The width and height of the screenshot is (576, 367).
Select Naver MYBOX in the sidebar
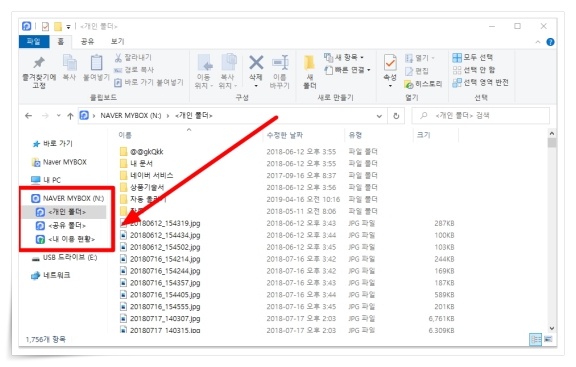pos(60,162)
